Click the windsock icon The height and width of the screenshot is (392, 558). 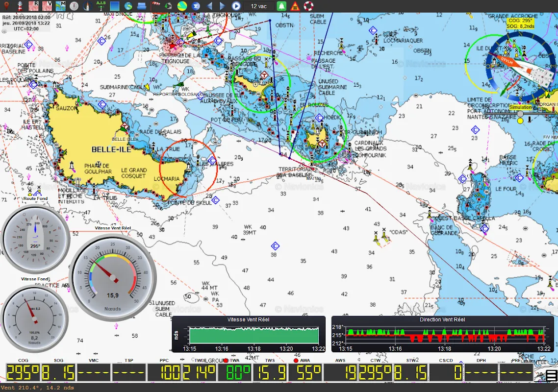tap(155, 6)
